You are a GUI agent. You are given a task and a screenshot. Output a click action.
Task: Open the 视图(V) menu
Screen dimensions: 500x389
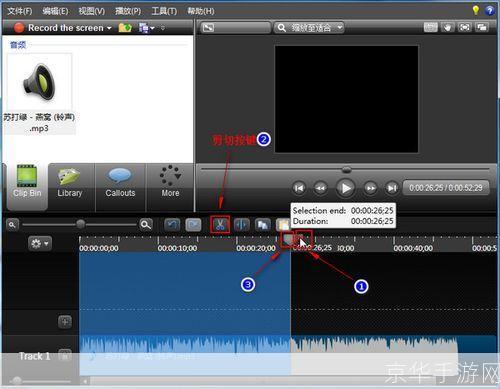tap(92, 11)
